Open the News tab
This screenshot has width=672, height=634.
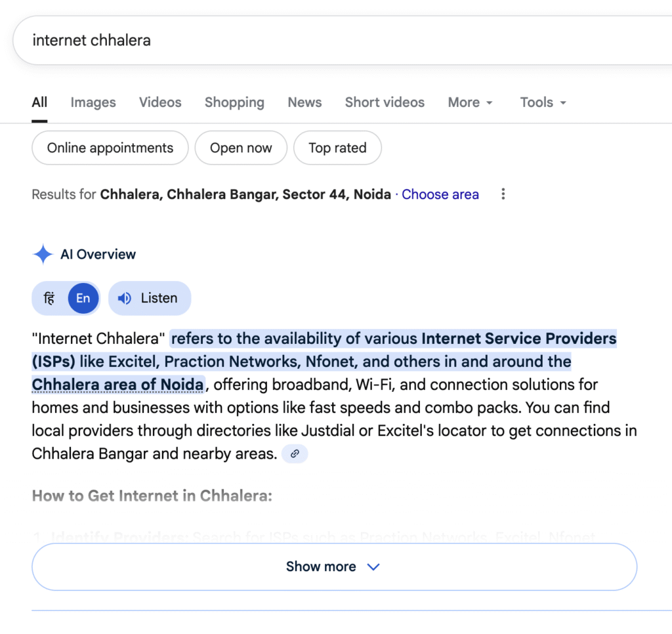click(x=304, y=102)
